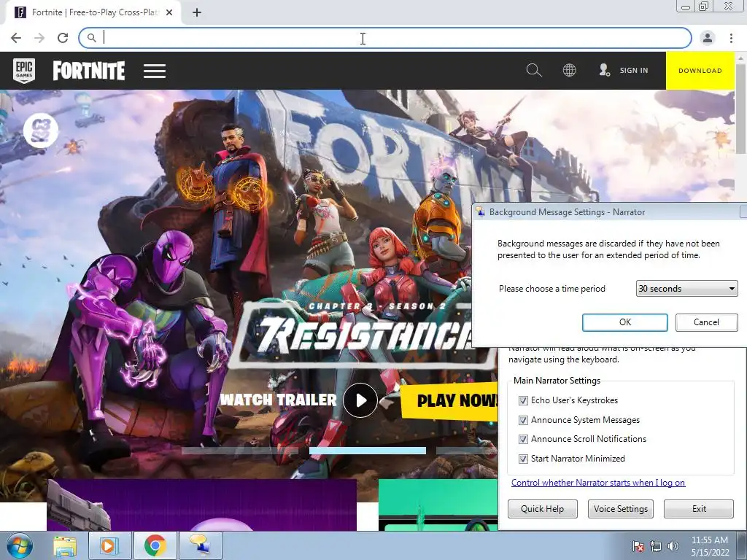Play the Watch Trailer video button
This screenshot has height=560, width=747.
coord(360,400)
